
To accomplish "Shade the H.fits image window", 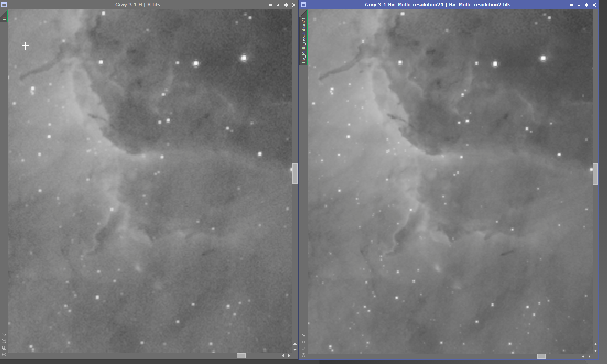I will [278, 5].
